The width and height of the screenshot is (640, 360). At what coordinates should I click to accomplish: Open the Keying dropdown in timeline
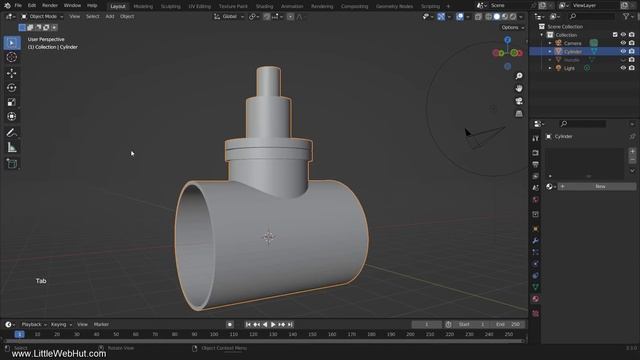[x=61, y=324]
